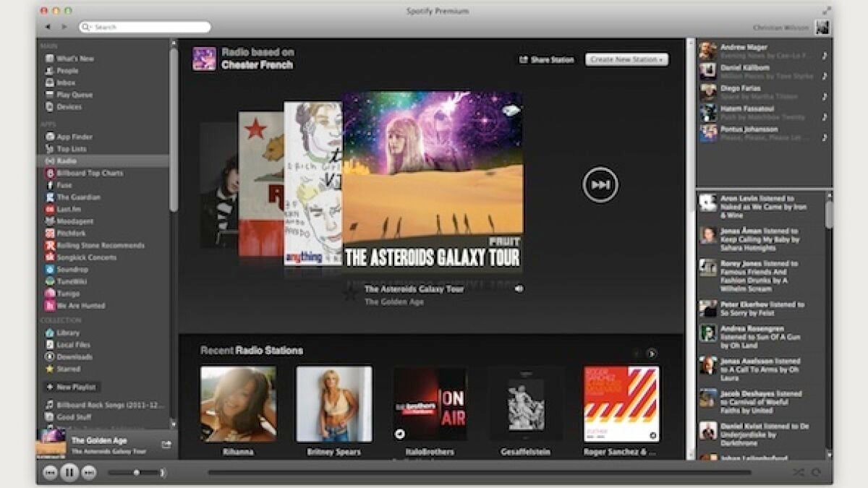Screen dimensions: 868x488
Task: Open Billboard Top Charts app in sidebar
Action: coord(89,174)
